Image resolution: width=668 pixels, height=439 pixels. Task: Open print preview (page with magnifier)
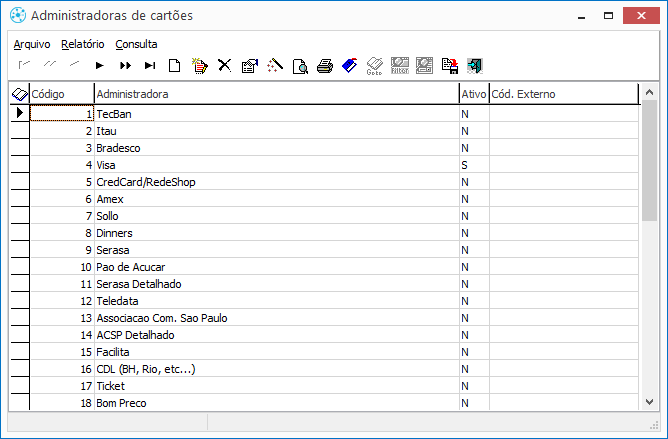(300, 66)
